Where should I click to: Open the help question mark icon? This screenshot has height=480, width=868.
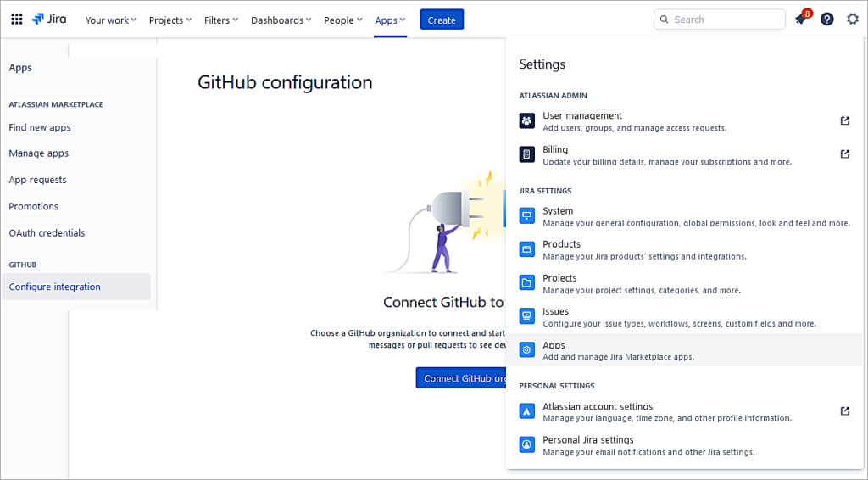(x=826, y=20)
